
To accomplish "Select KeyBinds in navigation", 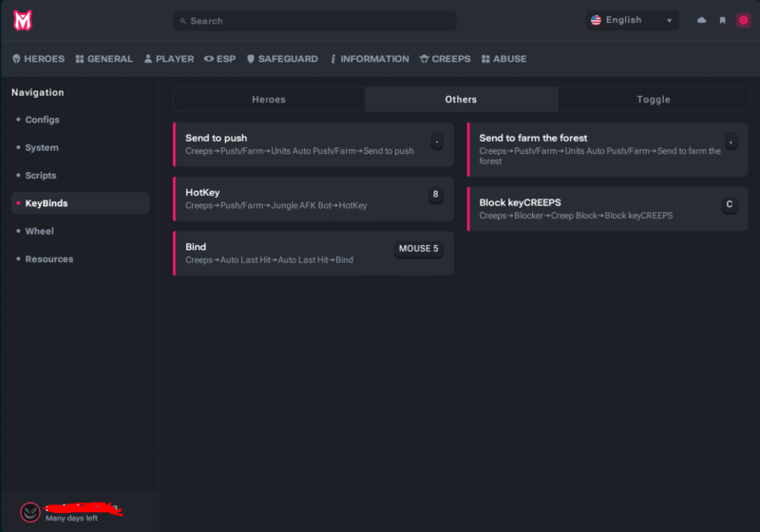I will tap(81, 203).
